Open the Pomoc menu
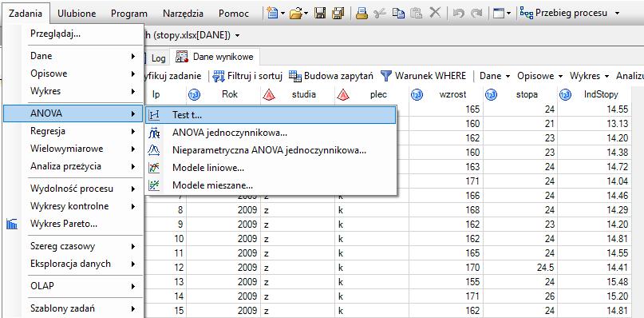 tap(233, 13)
